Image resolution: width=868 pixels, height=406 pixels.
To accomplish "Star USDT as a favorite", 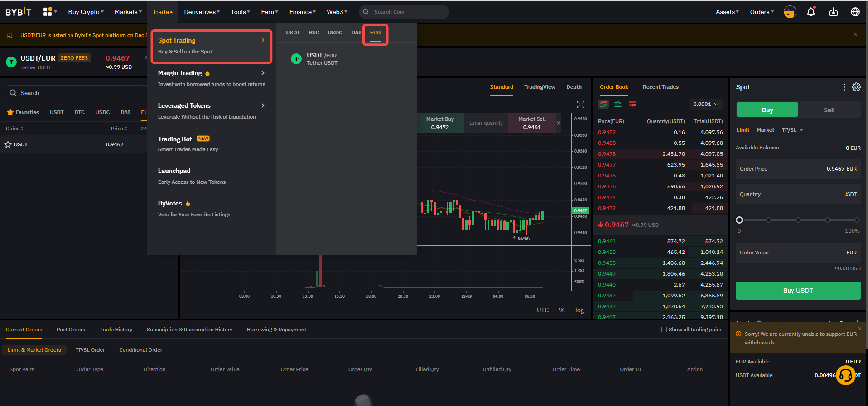I will (x=8, y=144).
